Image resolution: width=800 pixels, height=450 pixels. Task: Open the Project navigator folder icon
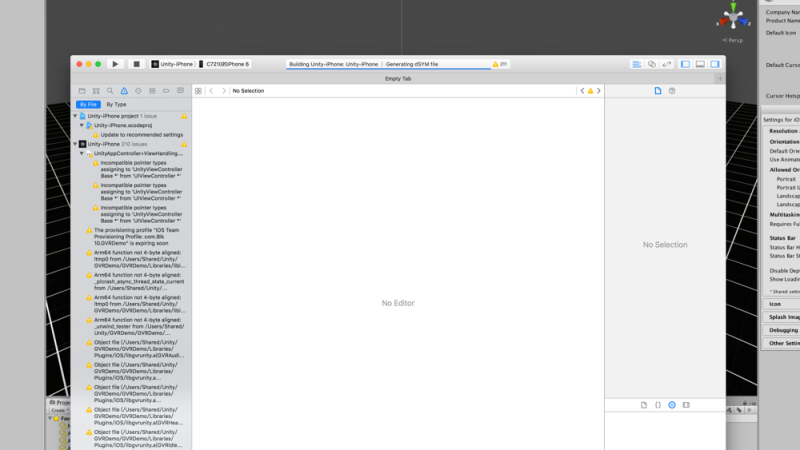point(82,91)
